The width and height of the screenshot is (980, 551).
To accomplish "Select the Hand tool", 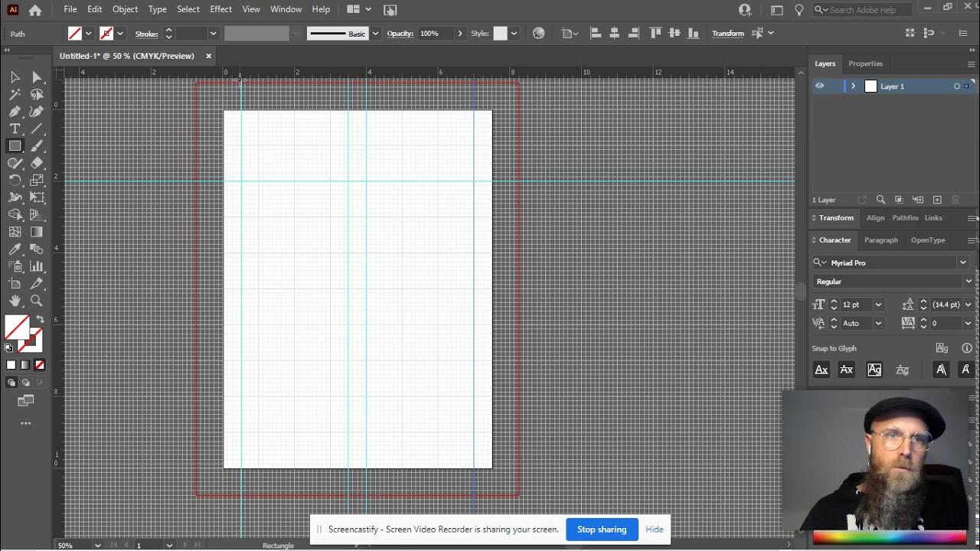I will 15,301.
